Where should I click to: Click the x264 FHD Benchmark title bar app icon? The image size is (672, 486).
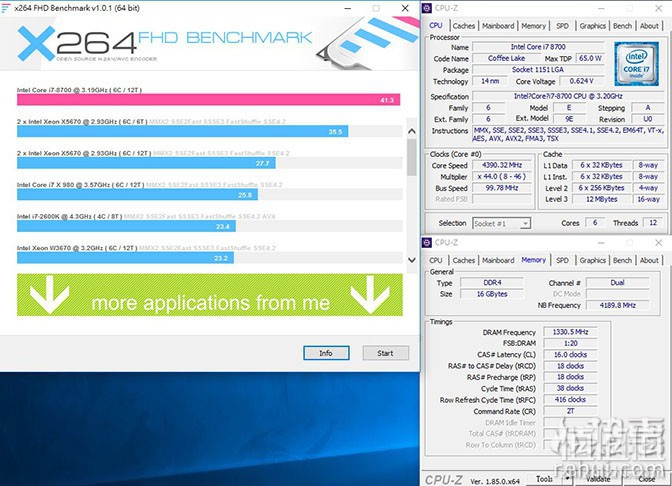click(x=6, y=8)
